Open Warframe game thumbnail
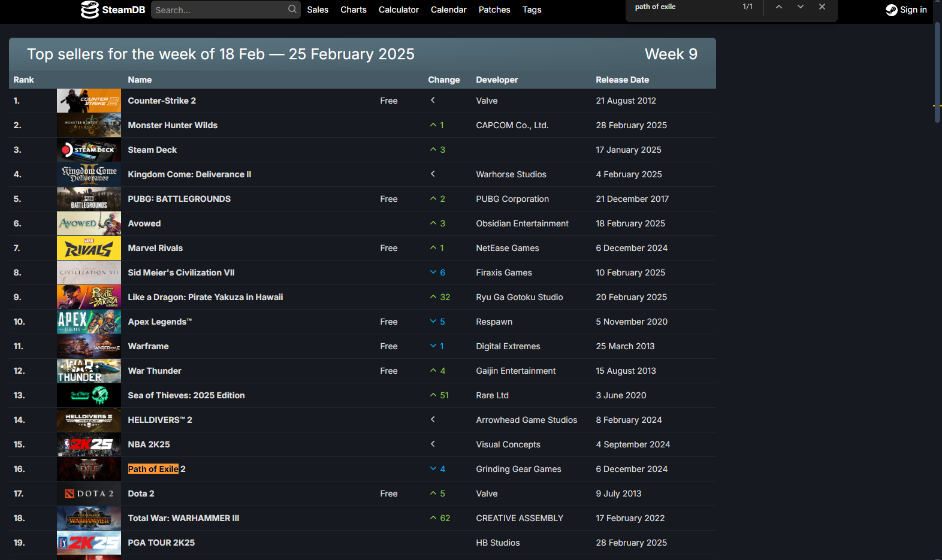 tap(89, 346)
